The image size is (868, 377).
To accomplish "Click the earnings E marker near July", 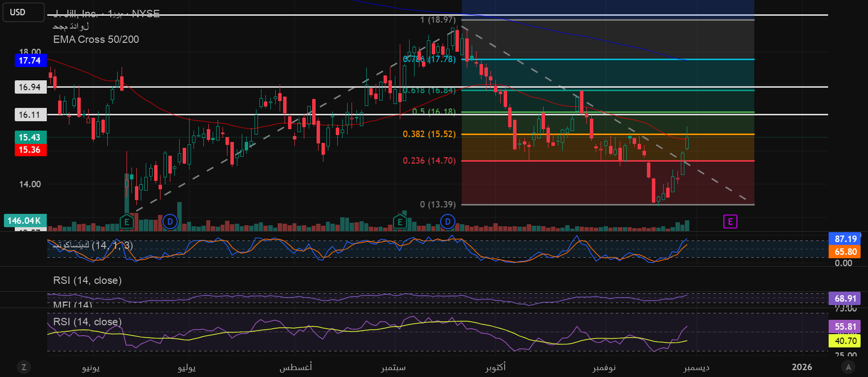I will point(127,222).
